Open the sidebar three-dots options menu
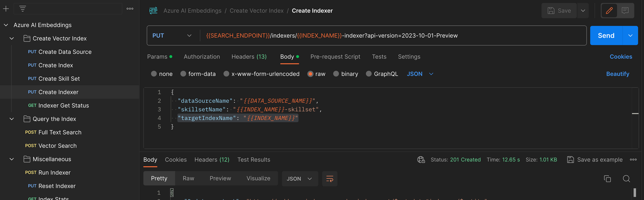The width and height of the screenshot is (644, 200). coord(130,9)
